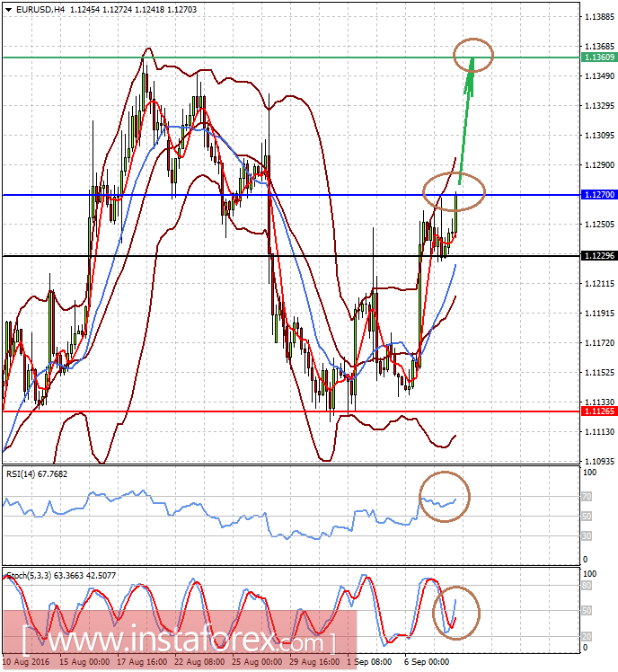This screenshot has height=672, width=618.
Task: Click the 1.13885 price scale value
Action: [599, 17]
